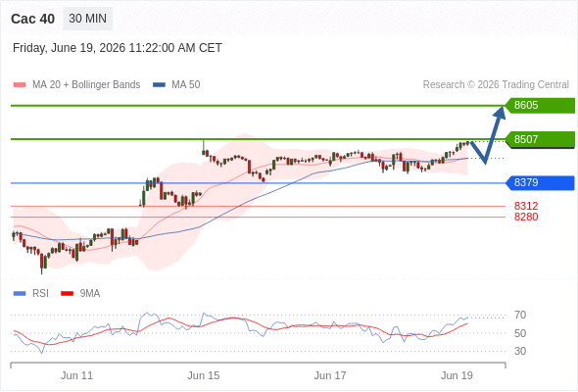Click the 8312 support label

tap(526, 206)
